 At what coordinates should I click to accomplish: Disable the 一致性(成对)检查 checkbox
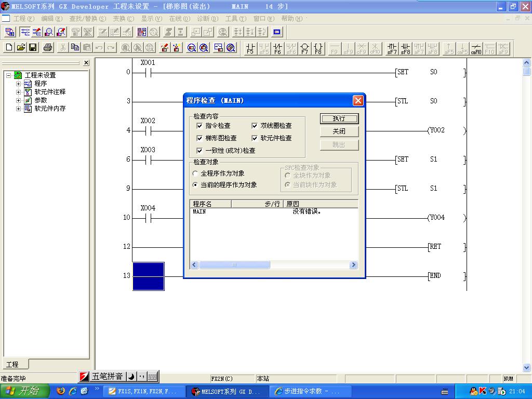point(199,151)
